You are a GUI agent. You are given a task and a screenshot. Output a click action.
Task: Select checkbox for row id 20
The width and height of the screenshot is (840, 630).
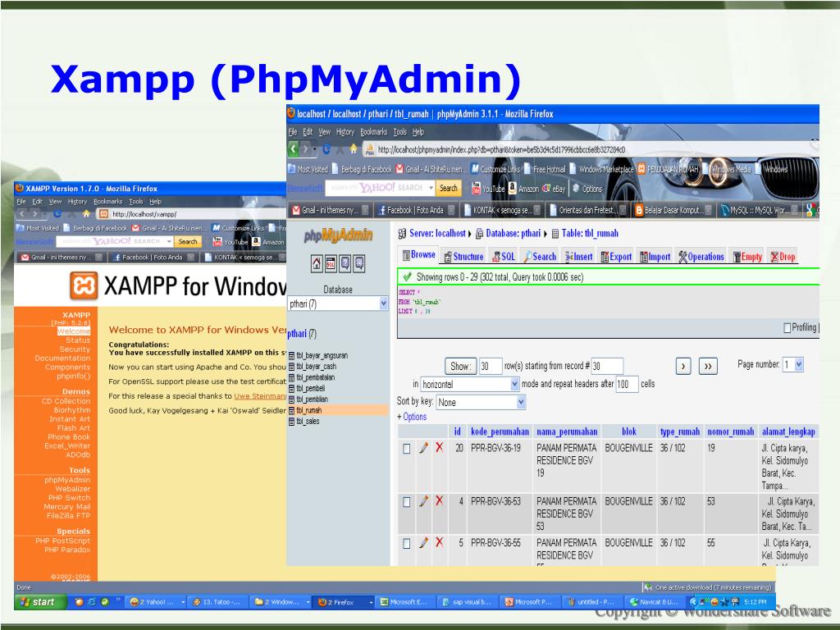point(407,449)
